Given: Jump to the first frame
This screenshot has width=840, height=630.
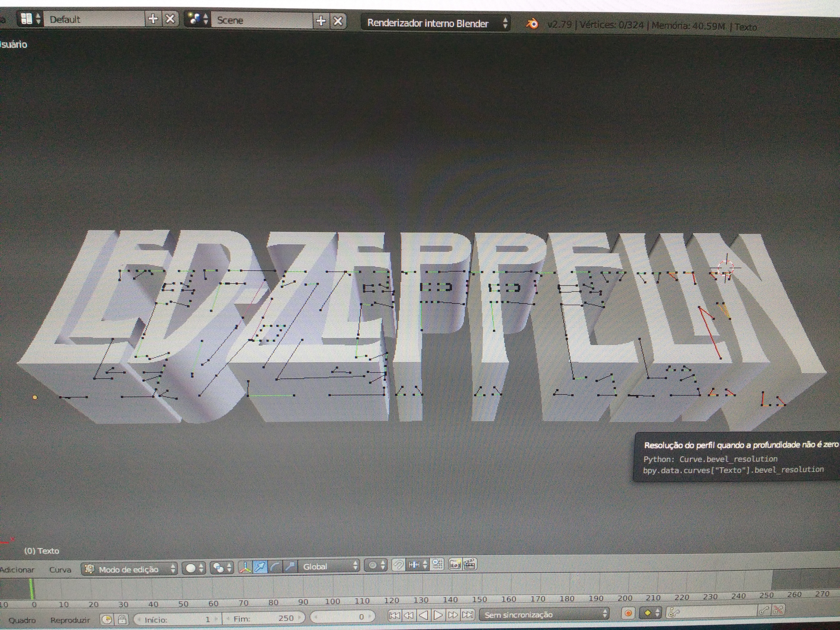Looking at the screenshot, I should (395, 615).
